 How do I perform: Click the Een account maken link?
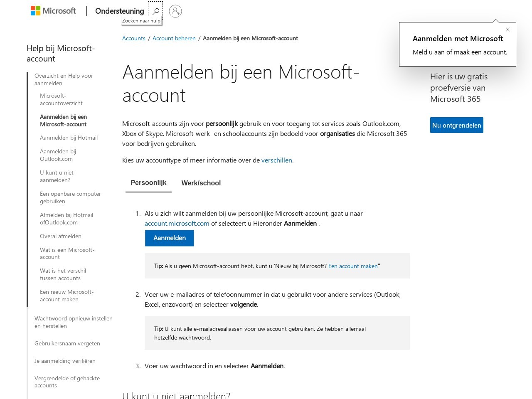353,266
